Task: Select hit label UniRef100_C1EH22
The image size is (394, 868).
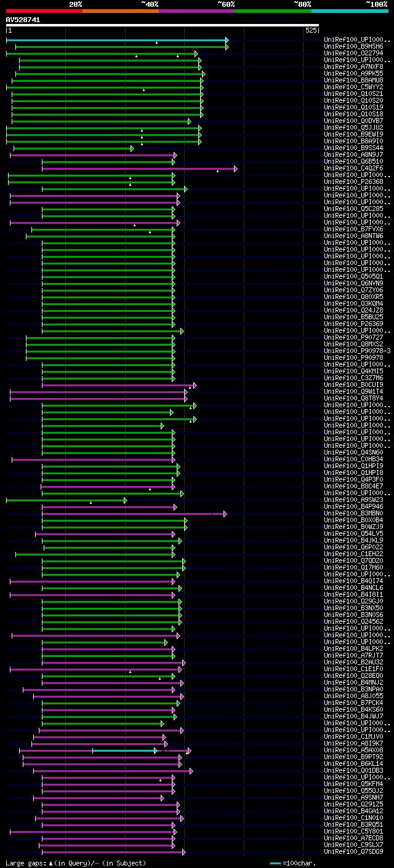Action: pos(353,554)
